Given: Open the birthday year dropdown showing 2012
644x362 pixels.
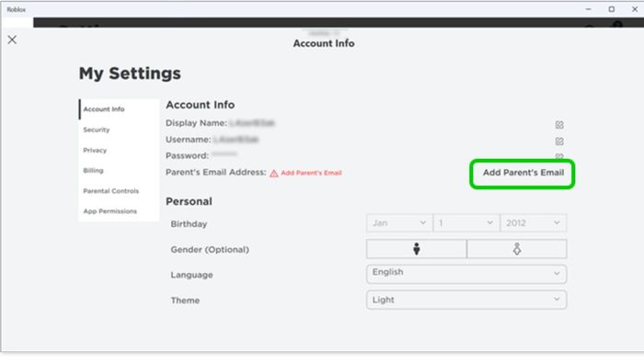Looking at the screenshot, I should (533, 223).
